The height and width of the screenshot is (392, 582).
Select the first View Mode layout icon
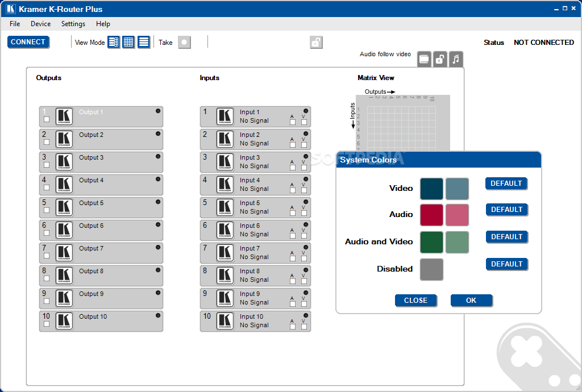coord(114,42)
